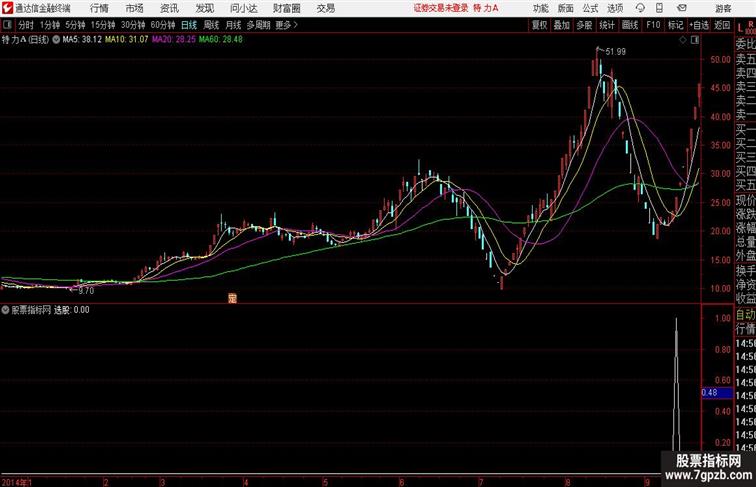Click the 标记 mark button

click(x=675, y=25)
